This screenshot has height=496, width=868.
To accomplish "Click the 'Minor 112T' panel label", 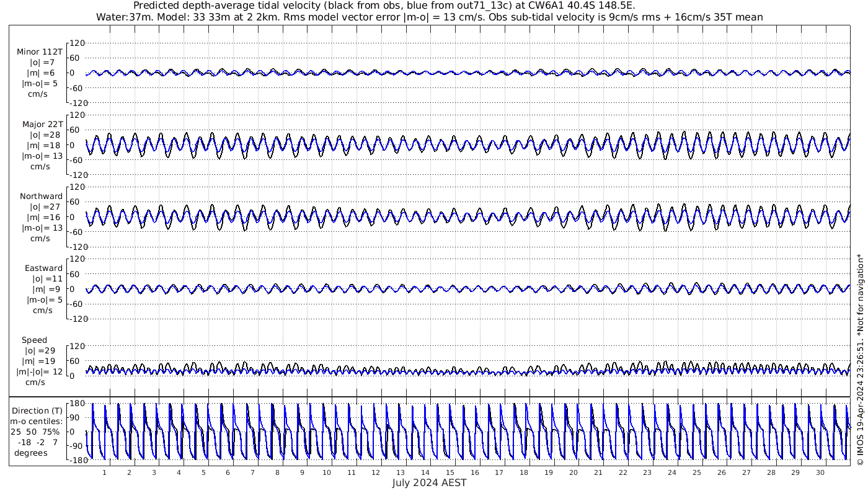I will [40, 51].
